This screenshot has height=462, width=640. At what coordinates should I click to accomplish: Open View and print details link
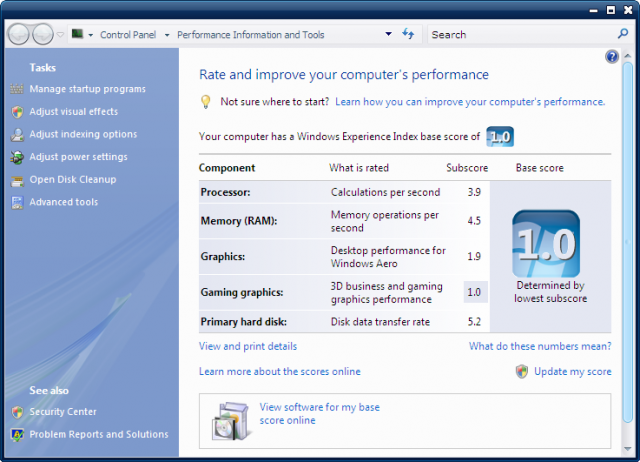(248, 346)
